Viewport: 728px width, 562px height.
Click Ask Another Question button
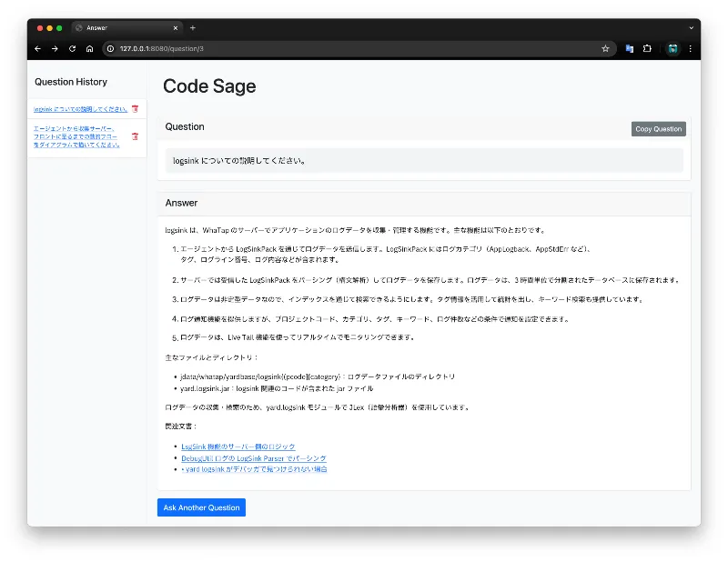click(201, 507)
